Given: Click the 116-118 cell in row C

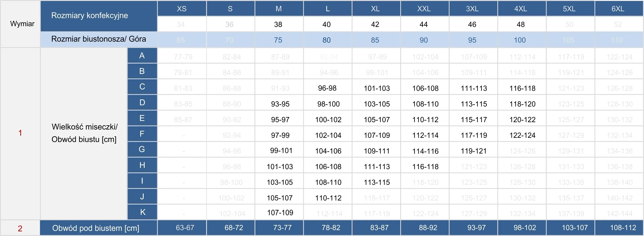Looking at the screenshot, I should pyautogui.click(x=522, y=88).
